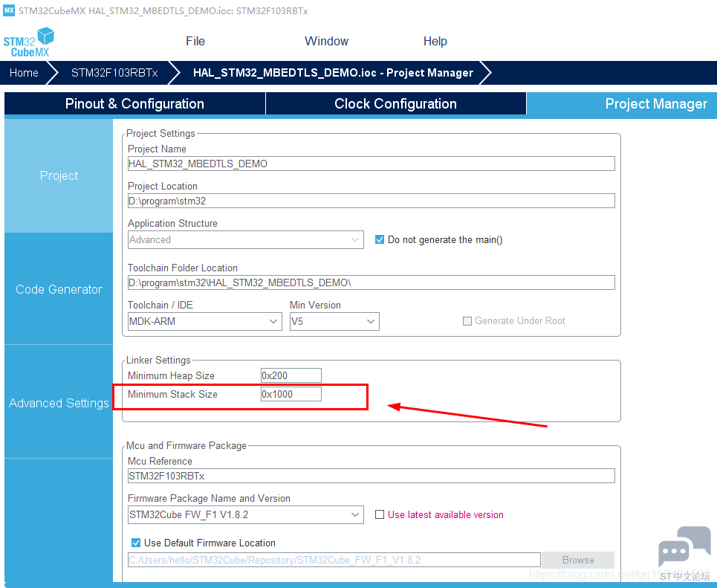Image resolution: width=717 pixels, height=588 pixels.
Task: Open the Window menu
Action: (x=326, y=41)
